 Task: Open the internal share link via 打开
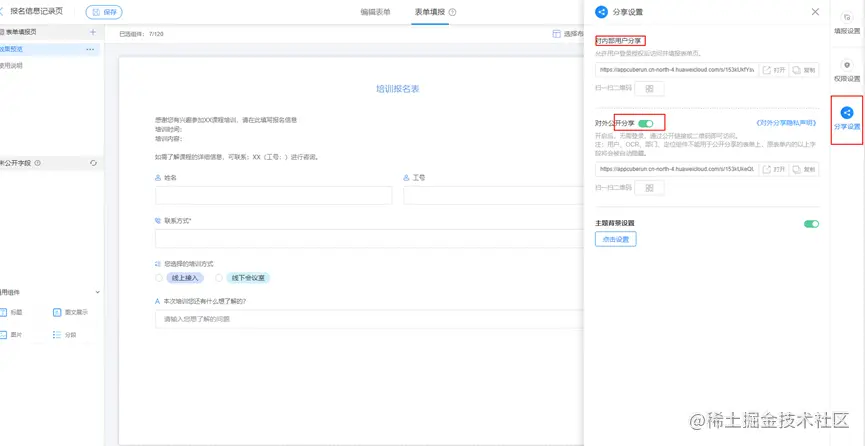(x=774, y=71)
